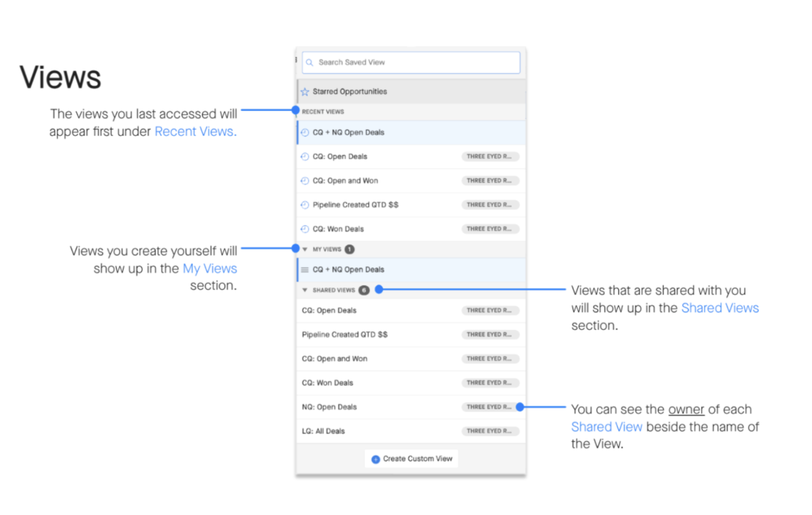Click the panel drag handle dots beside search
Image resolution: width=812 pixels, height=515 pixels.
tap(297, 60)
